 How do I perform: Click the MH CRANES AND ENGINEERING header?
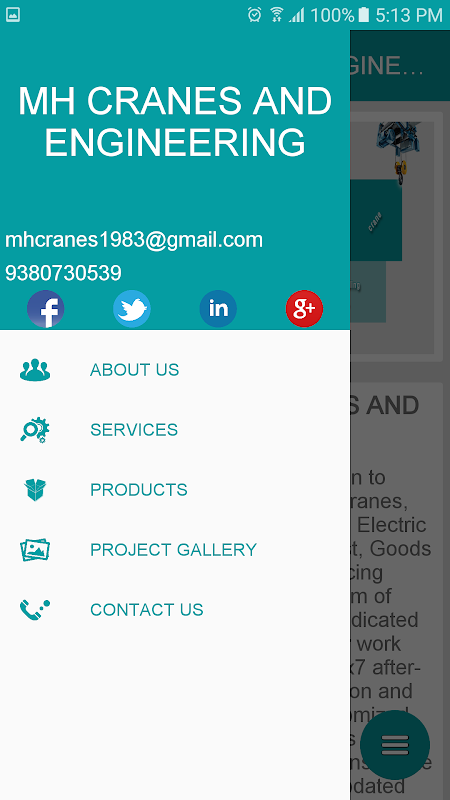(x=175, y=121)
